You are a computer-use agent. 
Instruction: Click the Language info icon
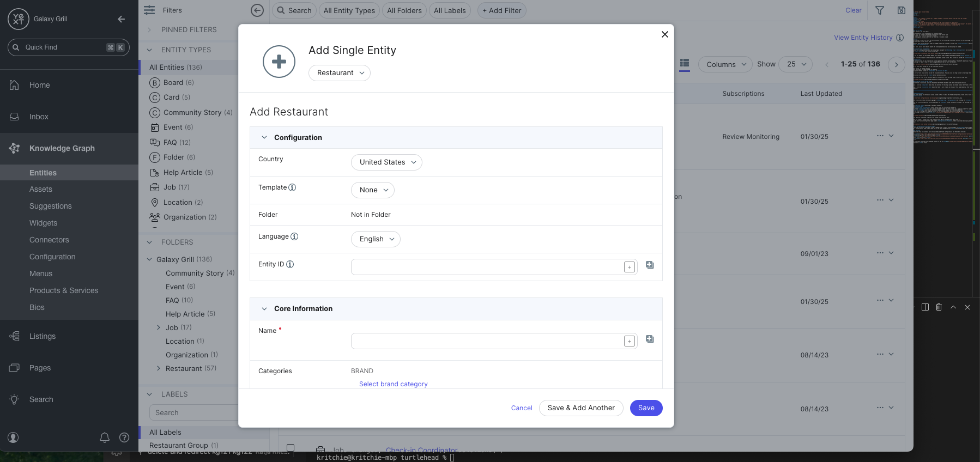coord(294,236)
